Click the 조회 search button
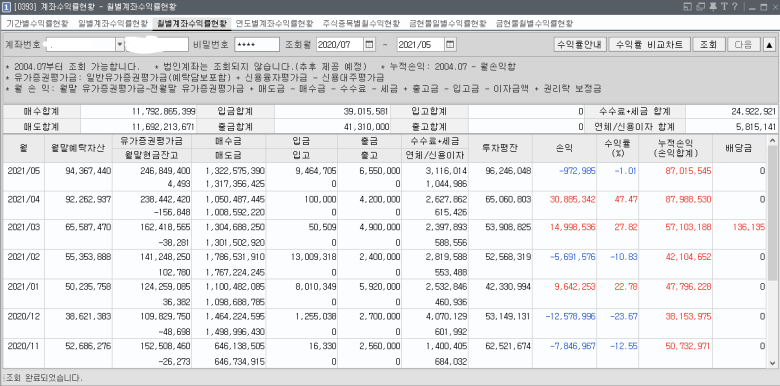The height and width of the screenshot is (386, 780). 708,45
